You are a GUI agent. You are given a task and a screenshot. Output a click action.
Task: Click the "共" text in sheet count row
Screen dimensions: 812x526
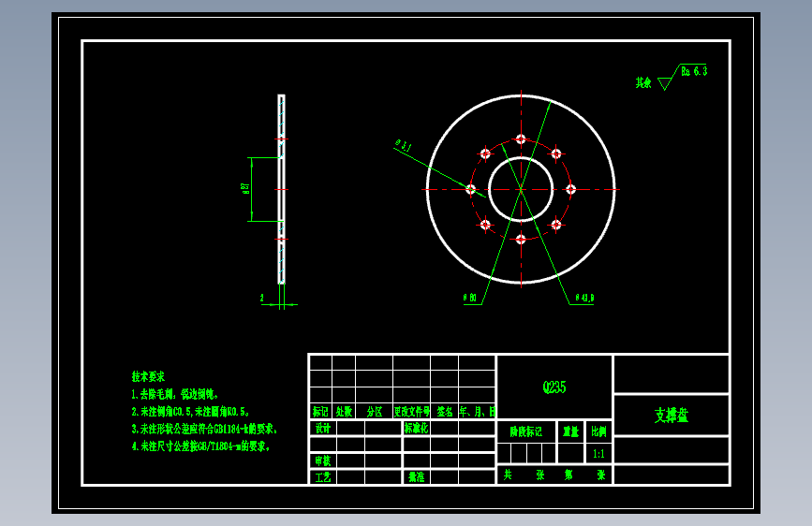coord(508,475)
